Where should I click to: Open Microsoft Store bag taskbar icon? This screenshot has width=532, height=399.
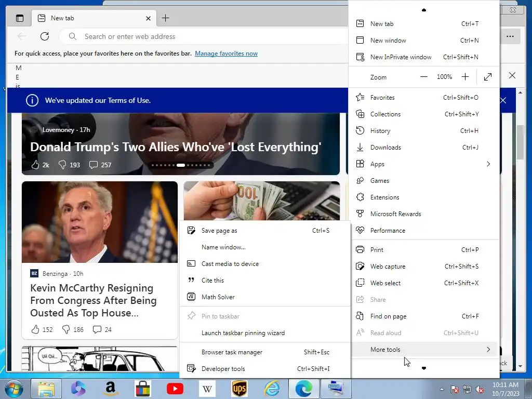coord(142,389)
